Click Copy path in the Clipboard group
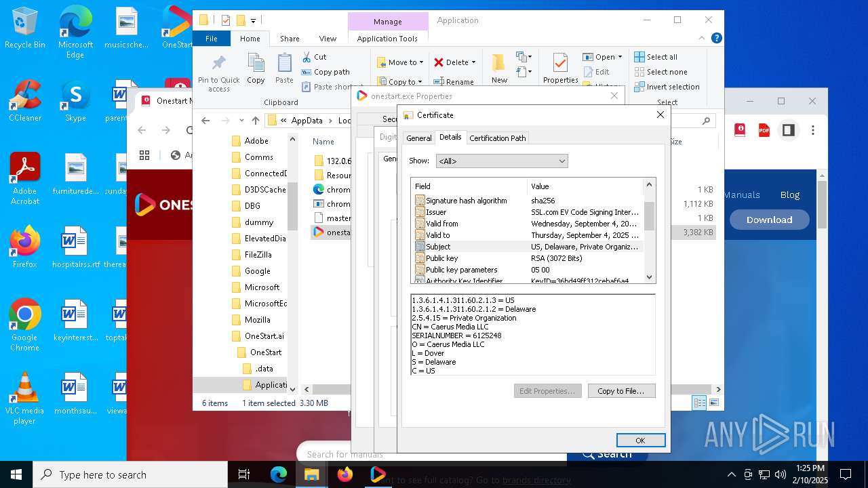Image resolution: width=868 pixels, height=488 pixels. tap(325, 72)
